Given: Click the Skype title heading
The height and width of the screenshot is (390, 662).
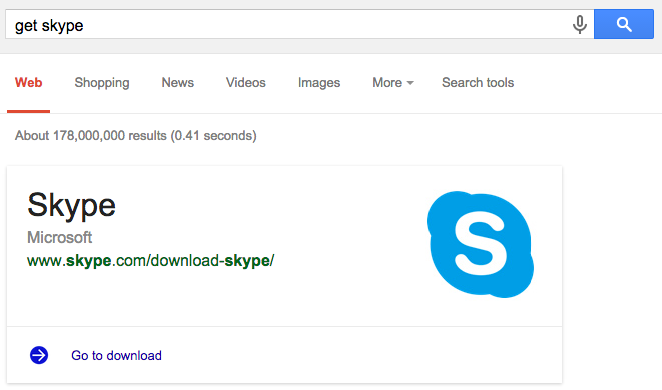Looking at the screenshot, I should coord(71,206).
